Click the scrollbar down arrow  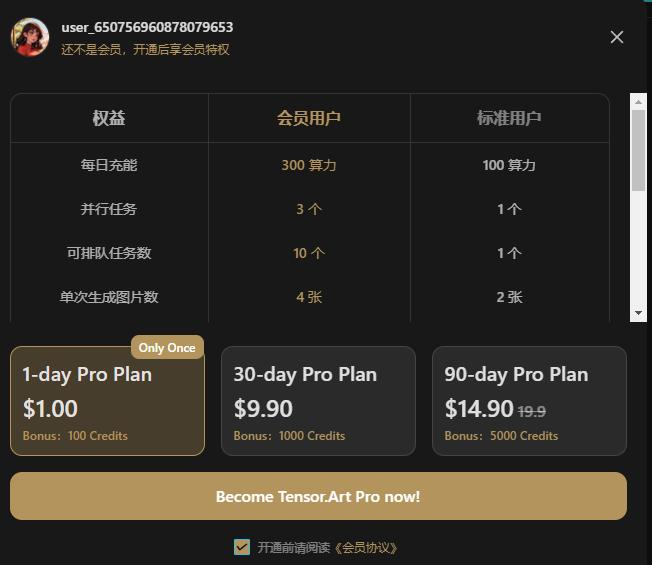[638, 313]
